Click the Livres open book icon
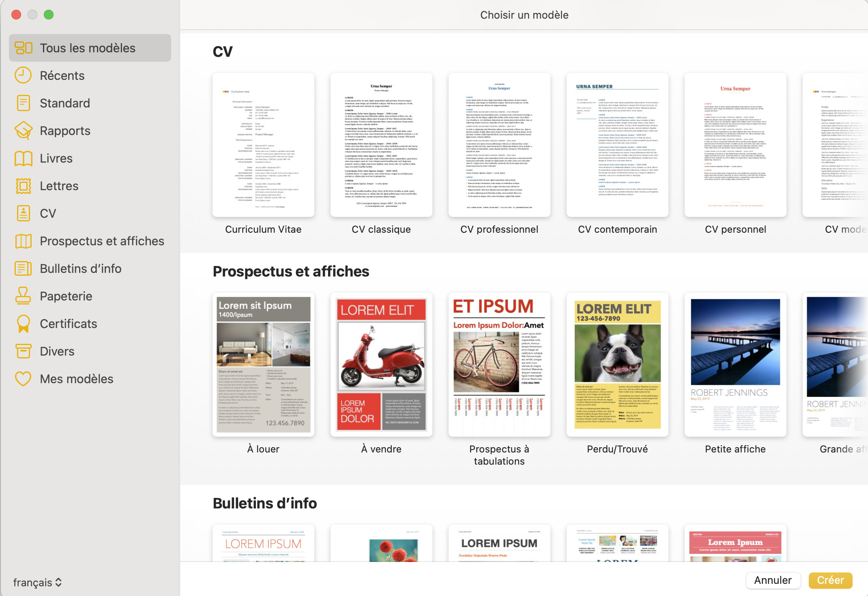The height and width of the screenshot is (596, 868). tap(24, 158)
